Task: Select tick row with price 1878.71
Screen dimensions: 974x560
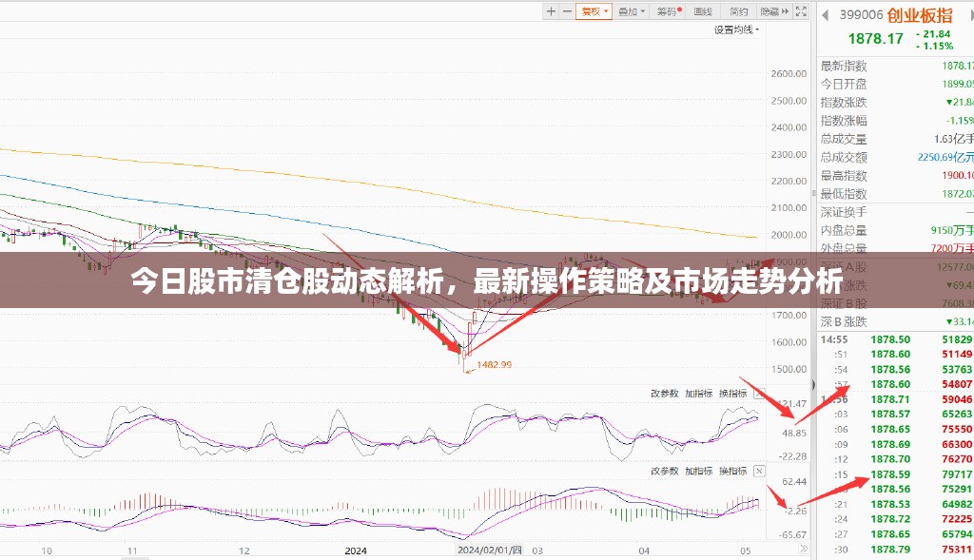Action: [x=896, y=399]
